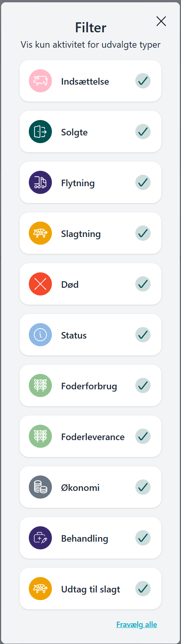Click the Økonomi coins icon

click(40, 487)
